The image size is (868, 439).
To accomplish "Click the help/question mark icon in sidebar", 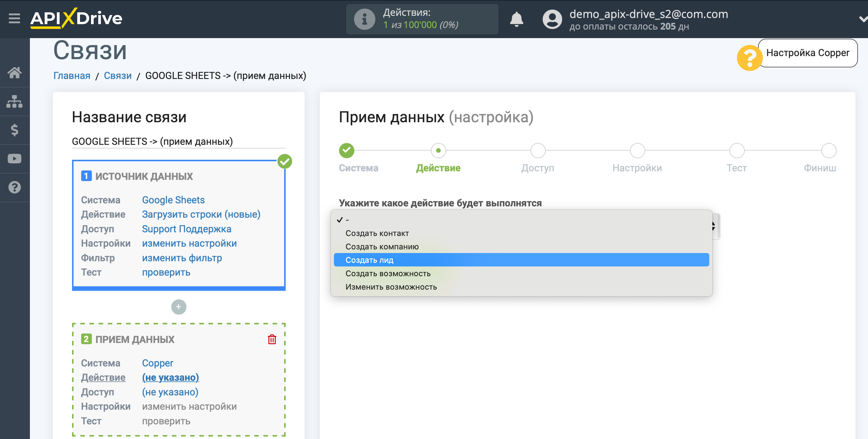I will point(15,187).
